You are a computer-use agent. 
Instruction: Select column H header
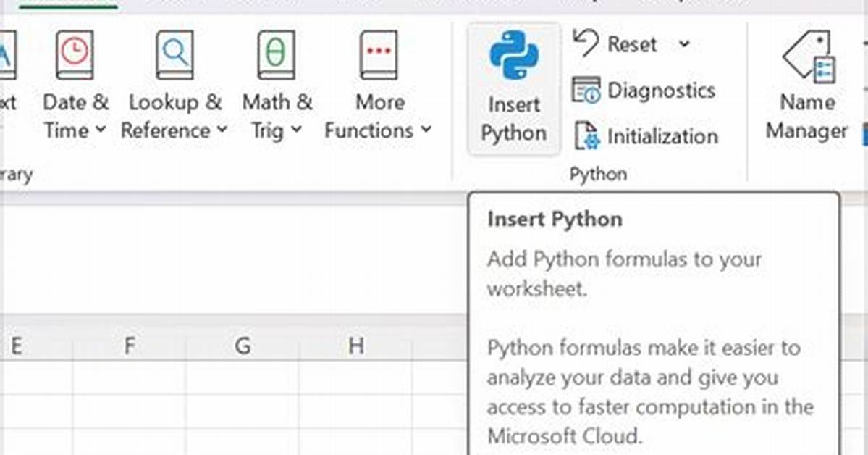(356, 346)
